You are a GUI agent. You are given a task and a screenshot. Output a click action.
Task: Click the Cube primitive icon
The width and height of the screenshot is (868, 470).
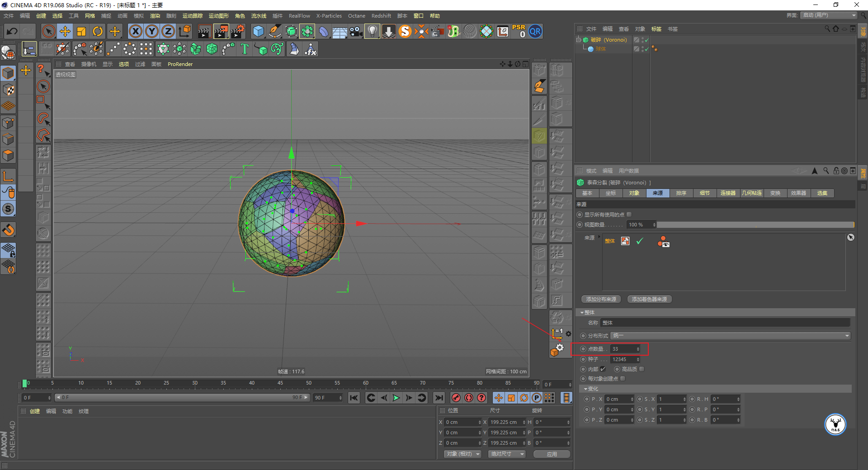(x=258, y=31)
